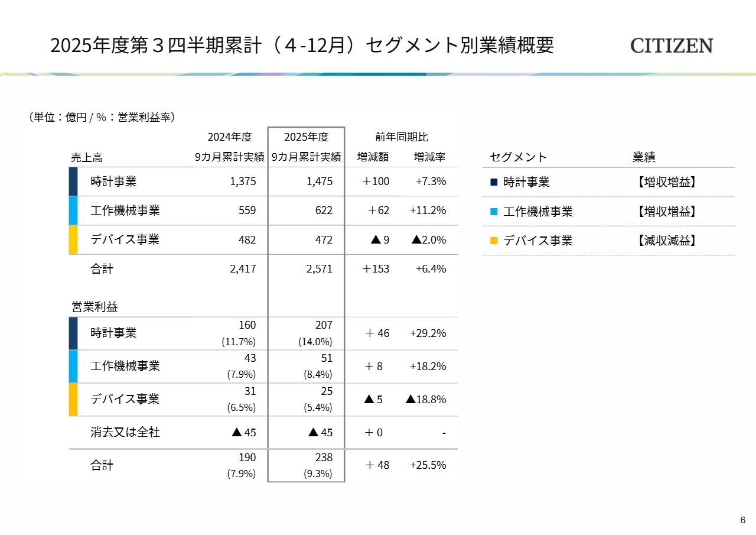Select the 営業利益 section label
This screenshot has width=756, height=535.
[x=94, y=307]
